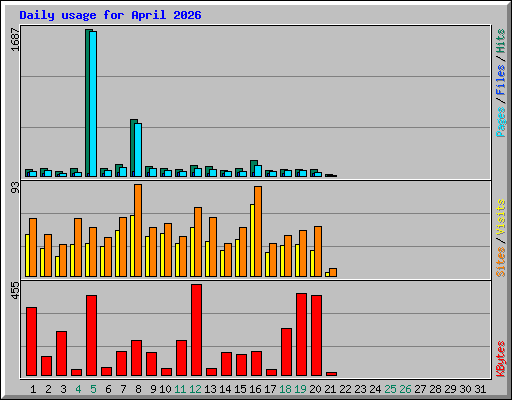The image size is (512, 400).
Task: Click day label 23 on the x-axis
Action: tap(360, 389)
